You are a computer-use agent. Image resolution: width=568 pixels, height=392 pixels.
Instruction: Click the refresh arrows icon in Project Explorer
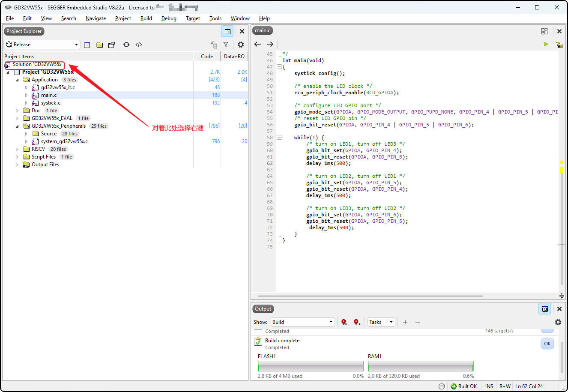[x=126, y=45]
